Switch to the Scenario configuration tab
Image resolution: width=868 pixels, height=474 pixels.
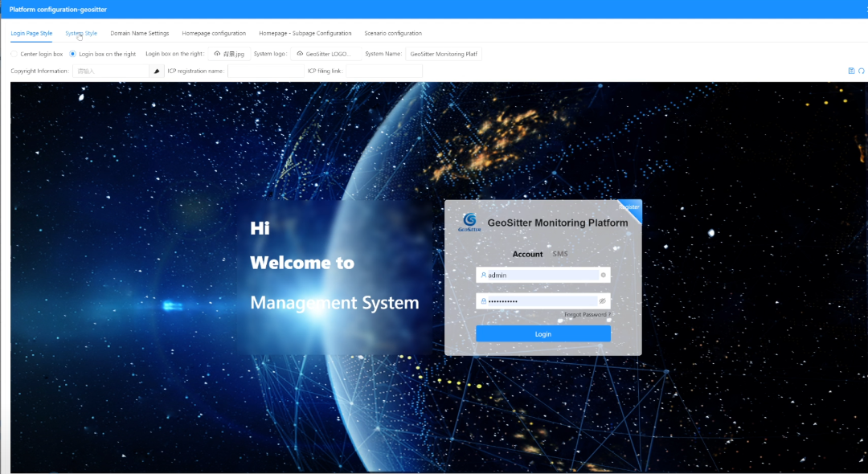pyautogui.click(x=393, y=33)
